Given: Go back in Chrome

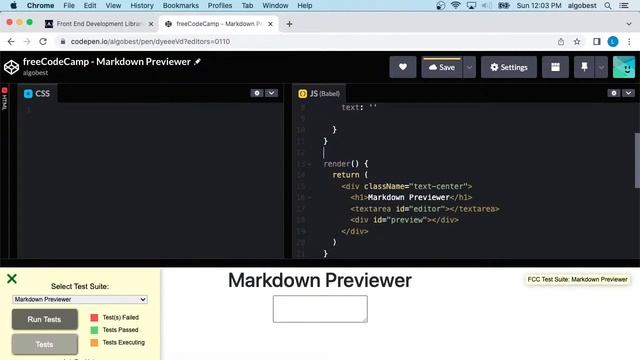Looking at the screenshot, I should [11, 42].
